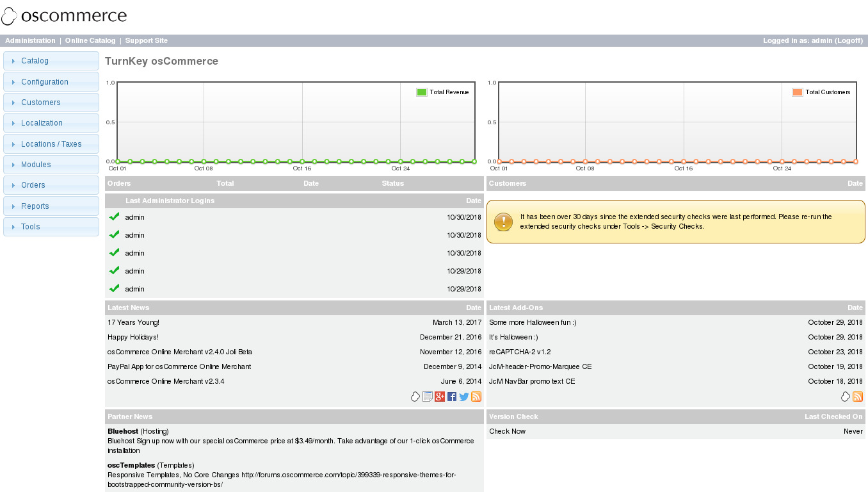The height and width of the screenshot is (492, 868).
Task: Click the osCommerce logo in the header
Action: click(64, 17)
